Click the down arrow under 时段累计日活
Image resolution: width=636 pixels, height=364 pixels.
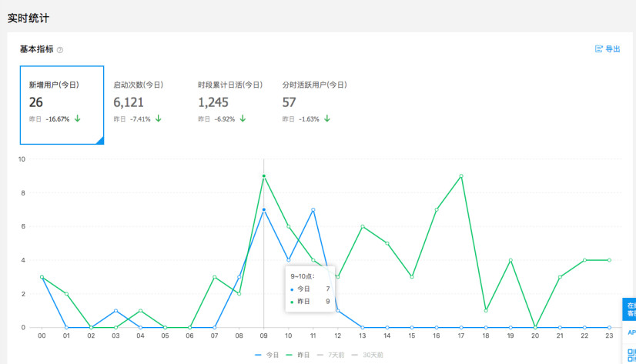[243, 119]
